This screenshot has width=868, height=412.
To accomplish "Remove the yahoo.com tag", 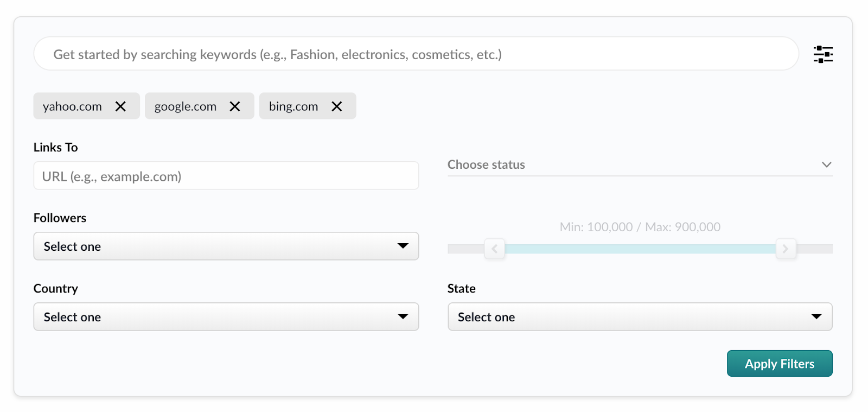I will point(120,106).
